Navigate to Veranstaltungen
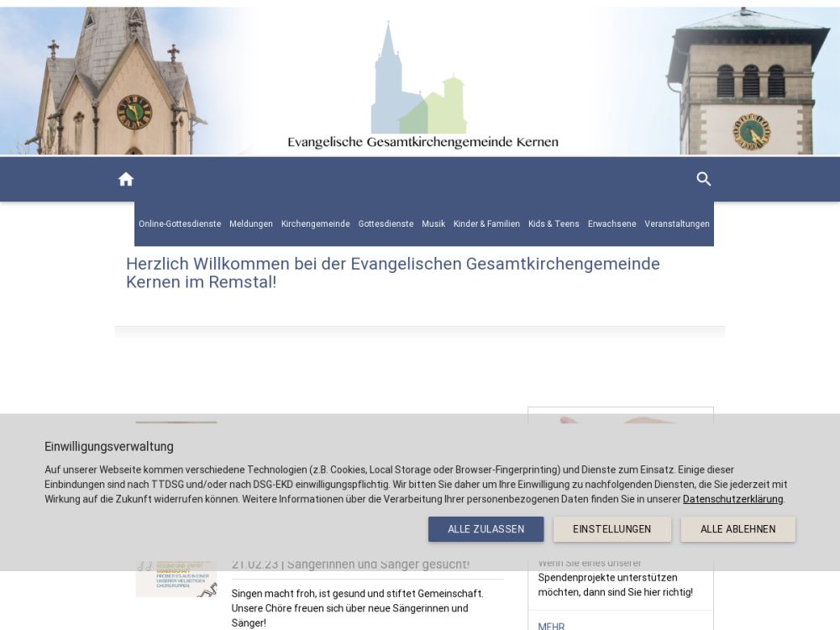 676,224
